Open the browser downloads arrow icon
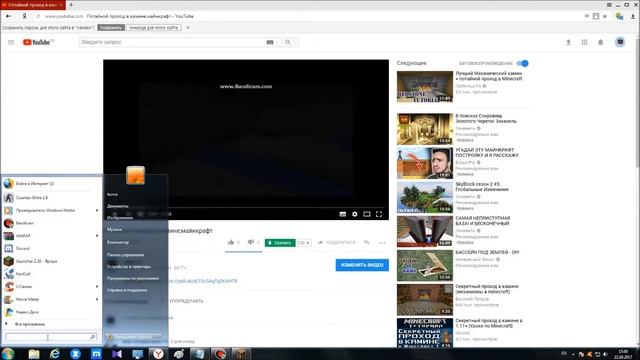Viewport: 640px width, 360px height. coord(633,16)
